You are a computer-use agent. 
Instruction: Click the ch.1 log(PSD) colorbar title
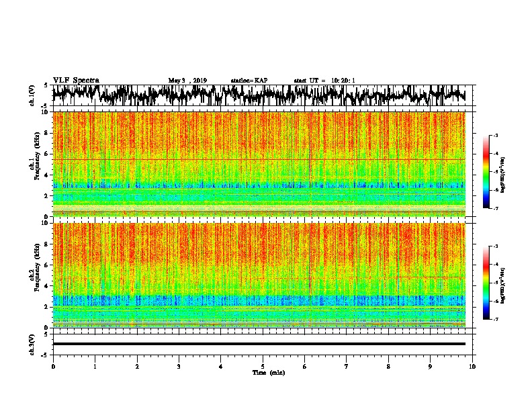503,175
